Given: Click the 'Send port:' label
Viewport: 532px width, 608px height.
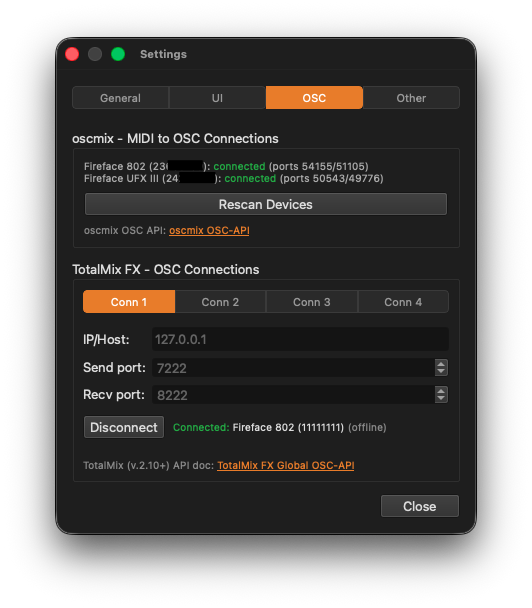Looking at the screenshot, I should click(114, 368).
